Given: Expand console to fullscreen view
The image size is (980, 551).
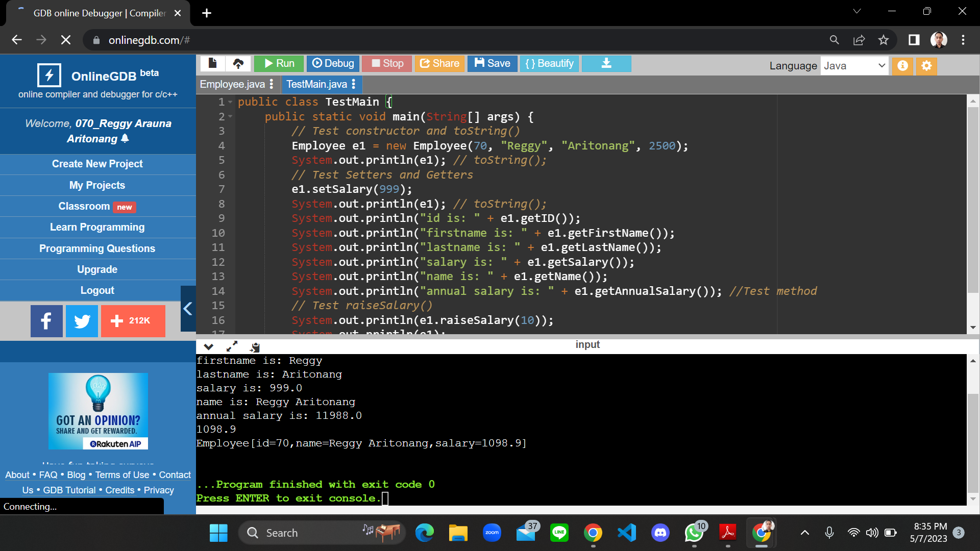Looking at the screenshot, I should pyautogui.click(x=232, y=346).
